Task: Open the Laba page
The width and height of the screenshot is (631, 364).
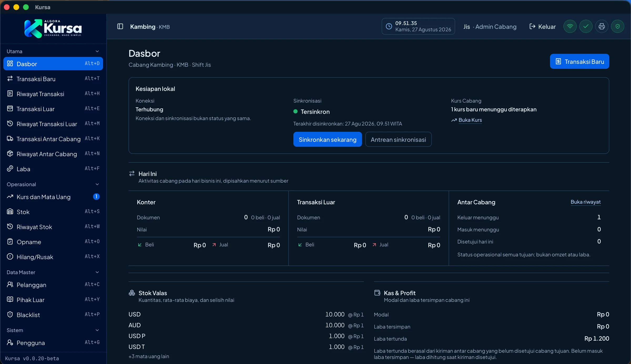Action: (x=53, y=169)
